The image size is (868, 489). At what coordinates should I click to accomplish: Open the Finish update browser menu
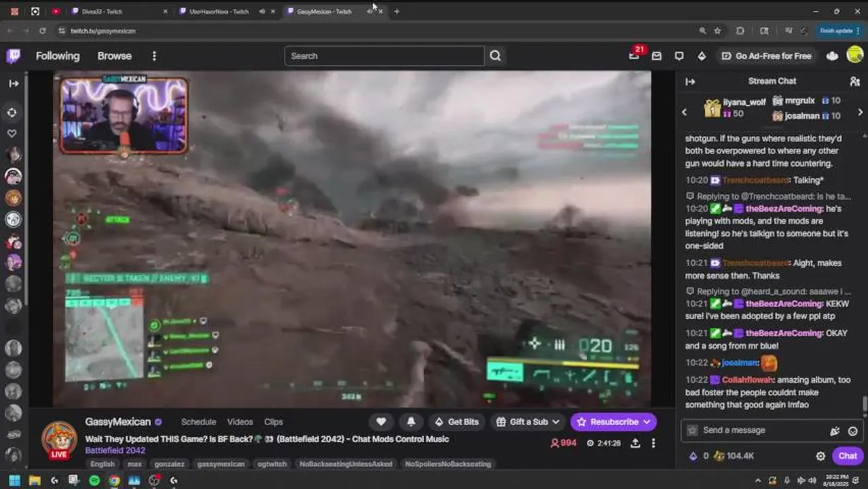[839, 31]
